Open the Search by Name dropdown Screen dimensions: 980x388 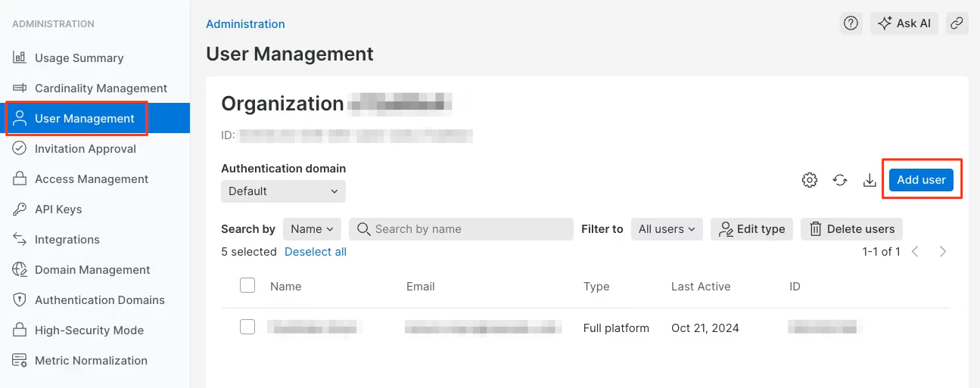click(x=312, y=229)
